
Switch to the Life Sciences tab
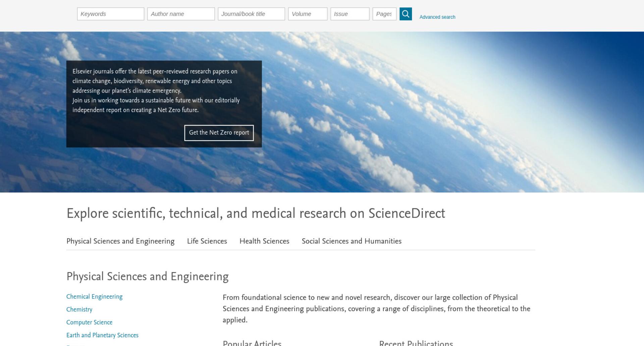click(x=207, y=241)
